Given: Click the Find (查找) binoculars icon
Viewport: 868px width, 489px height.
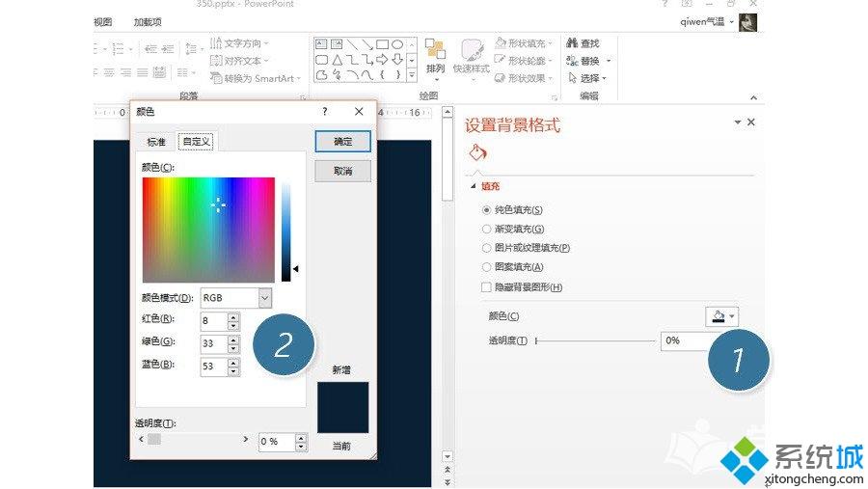Looking at the screenshot, I should [x=572, y=43].
